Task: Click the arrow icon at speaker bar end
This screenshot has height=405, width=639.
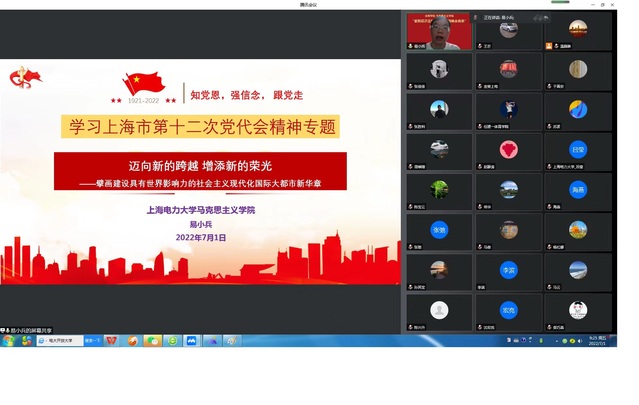Action: [x=546, y=18]
